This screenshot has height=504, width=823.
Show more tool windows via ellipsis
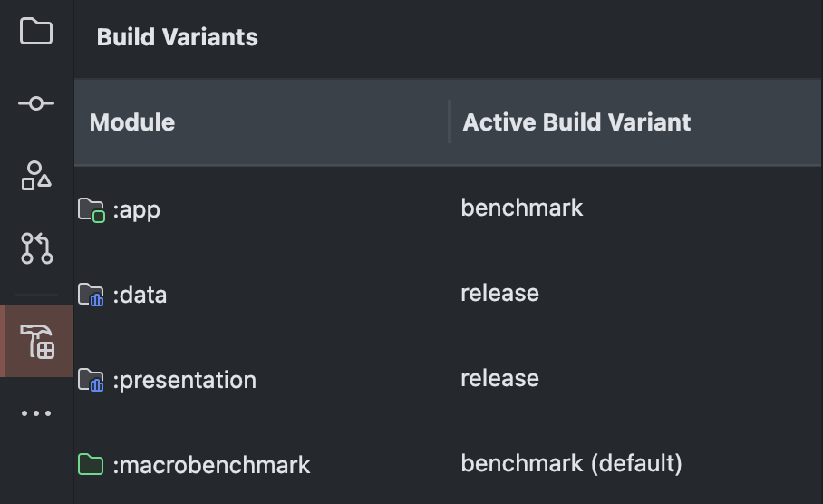click(x=36, y=413)
